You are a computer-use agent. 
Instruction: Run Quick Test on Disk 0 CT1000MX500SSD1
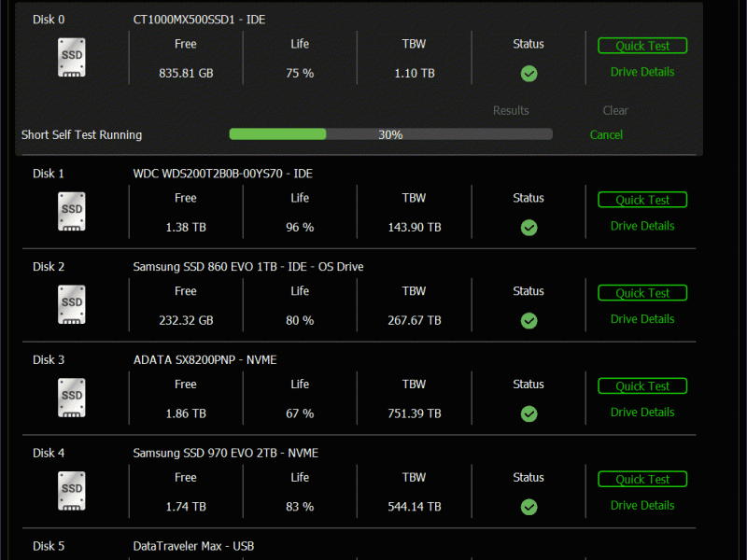pyautogui.click(x=642, y=46)
